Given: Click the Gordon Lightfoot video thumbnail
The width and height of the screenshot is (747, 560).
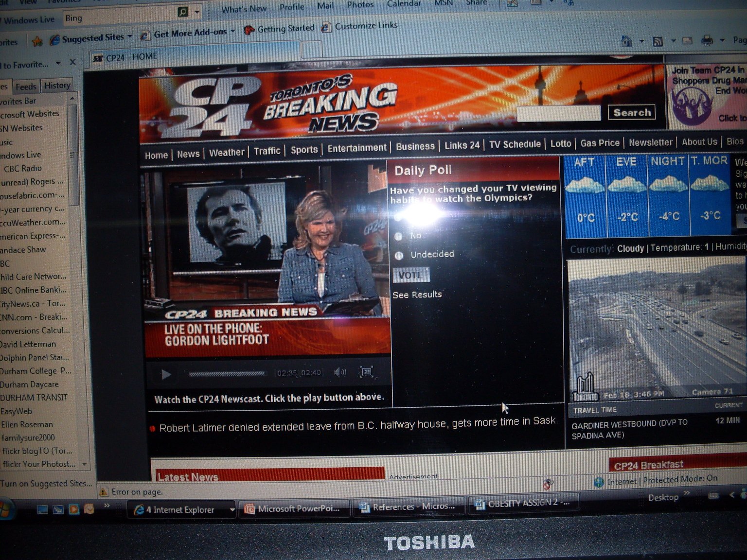Looking at the screenshot, I should (267, 260).
